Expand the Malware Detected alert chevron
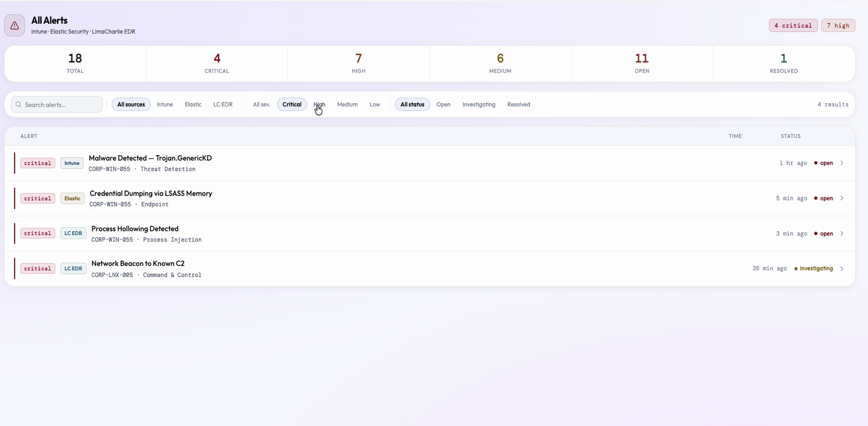868x426 pixels. (x=842, y=163)
